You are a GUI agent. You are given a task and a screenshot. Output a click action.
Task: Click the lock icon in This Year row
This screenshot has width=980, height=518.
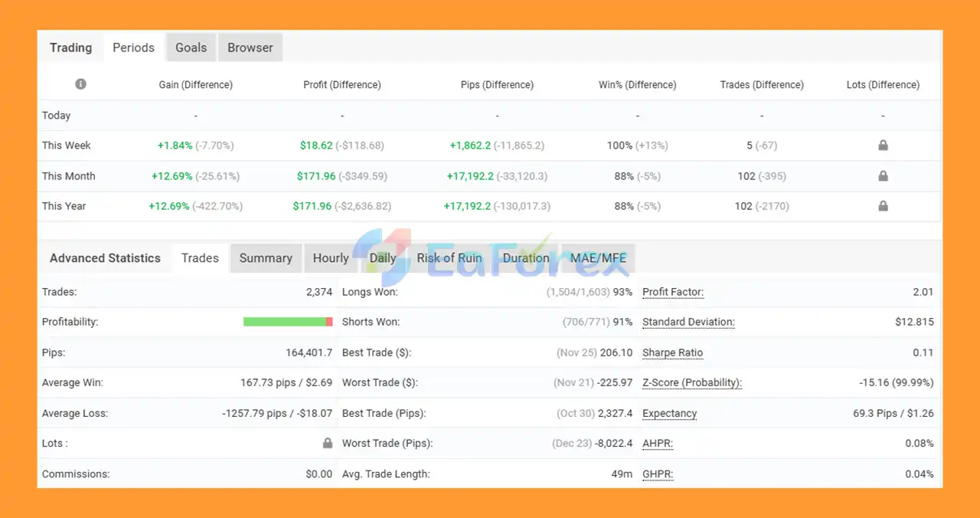pos(883,206)
